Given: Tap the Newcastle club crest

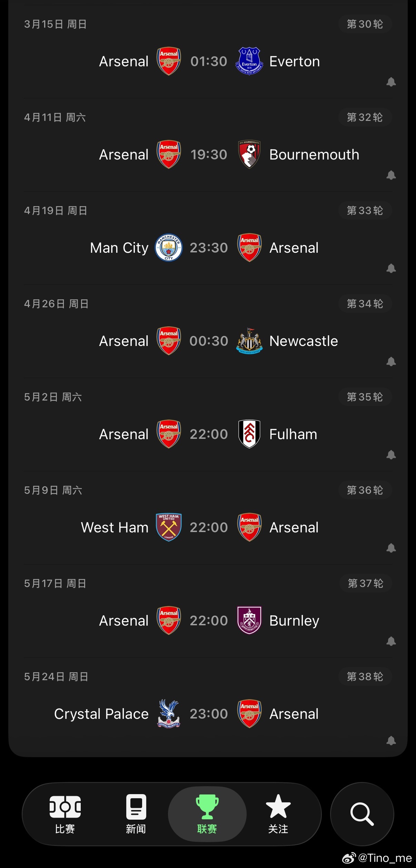Looking at the screenshot, I should click(249, 341).
